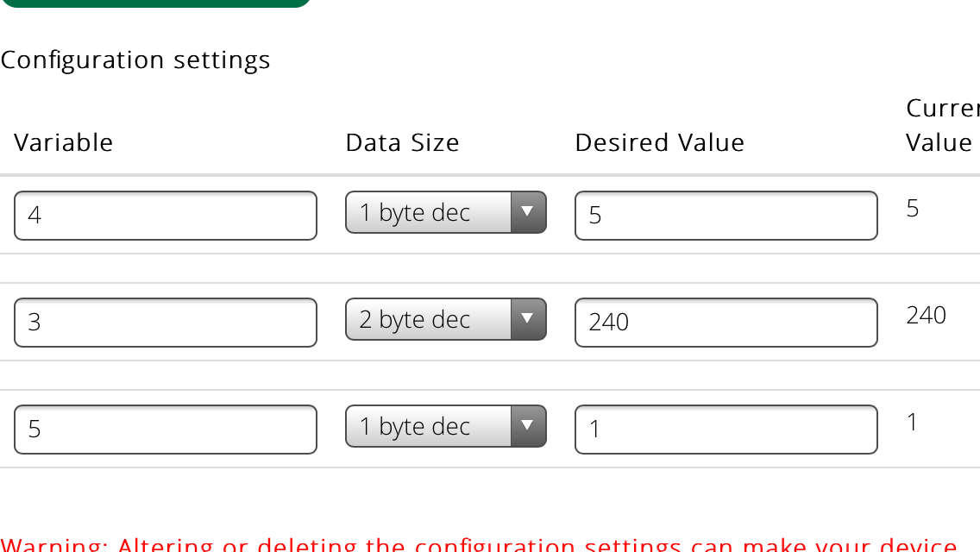This screenshot has height=552, width=980.
Task: Click the 'Data Size' column header
Action: [x=402, y=142]
